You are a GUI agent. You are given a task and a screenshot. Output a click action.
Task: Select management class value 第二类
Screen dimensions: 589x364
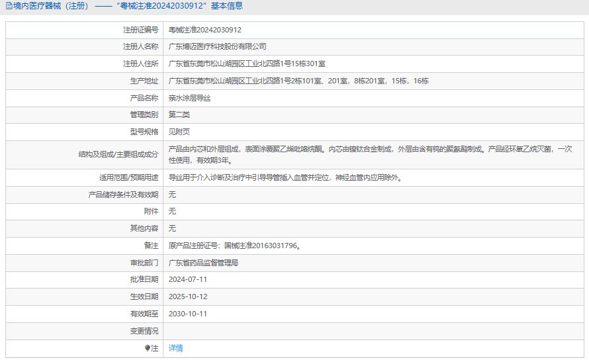point(179,114)
